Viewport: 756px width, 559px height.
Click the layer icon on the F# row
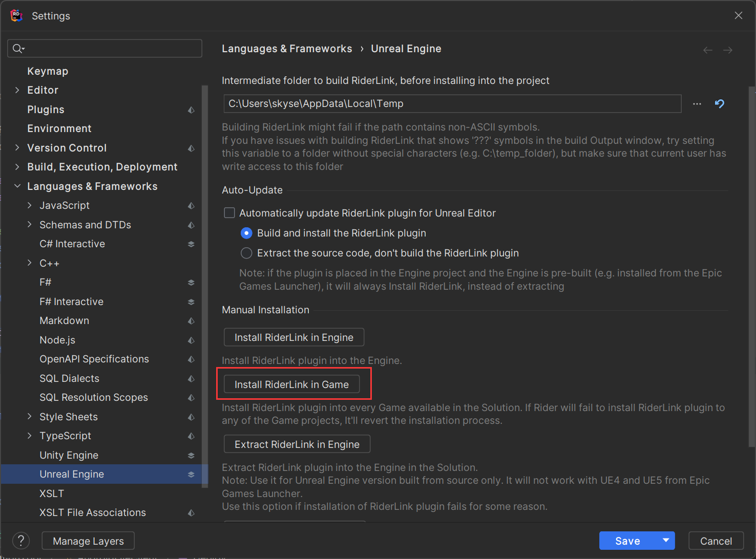pos(191,283)
